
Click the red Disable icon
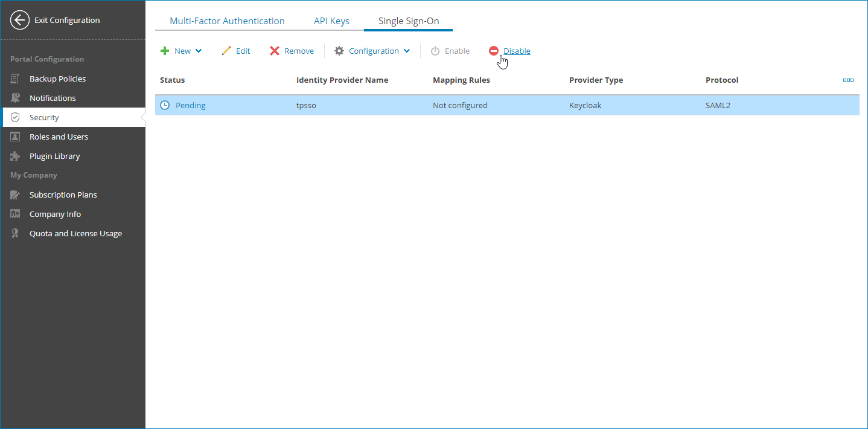[494, 51]
